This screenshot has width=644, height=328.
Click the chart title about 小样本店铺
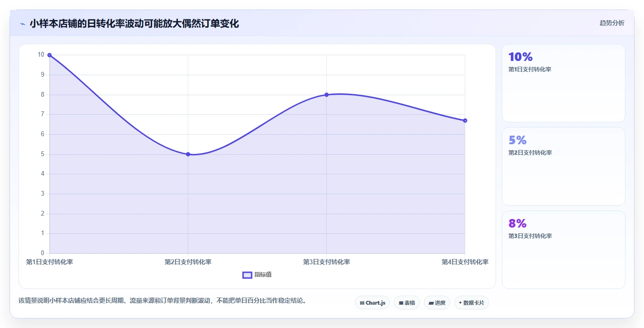(134, 23)
